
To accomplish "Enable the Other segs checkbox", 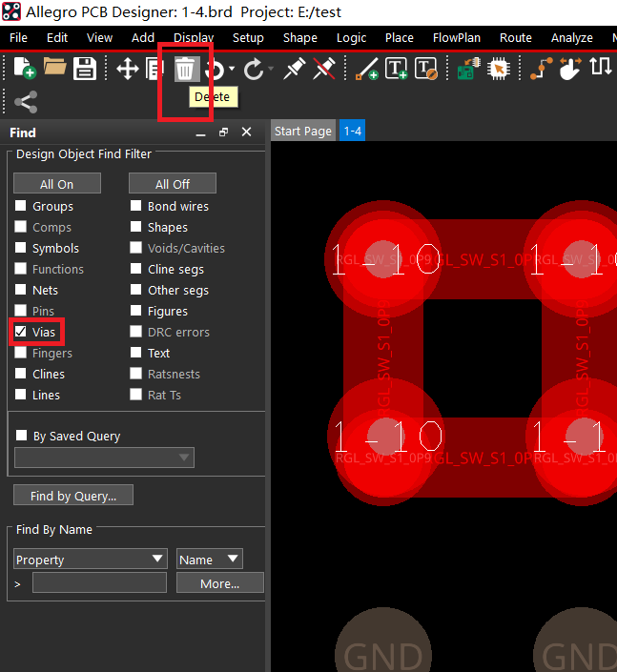I will pos(136,290).
